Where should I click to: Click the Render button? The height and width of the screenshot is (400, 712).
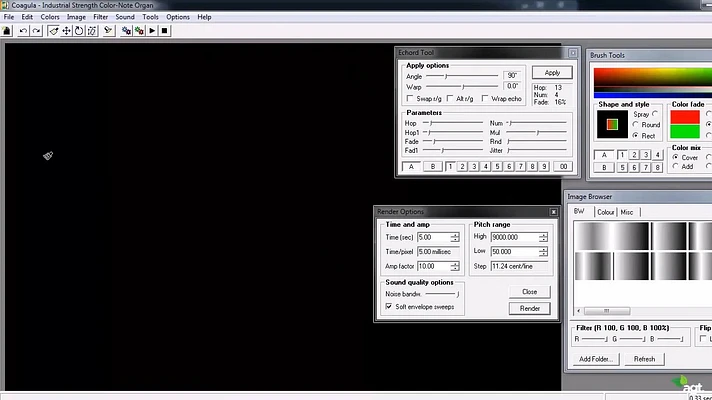click(x=529, y=308)
